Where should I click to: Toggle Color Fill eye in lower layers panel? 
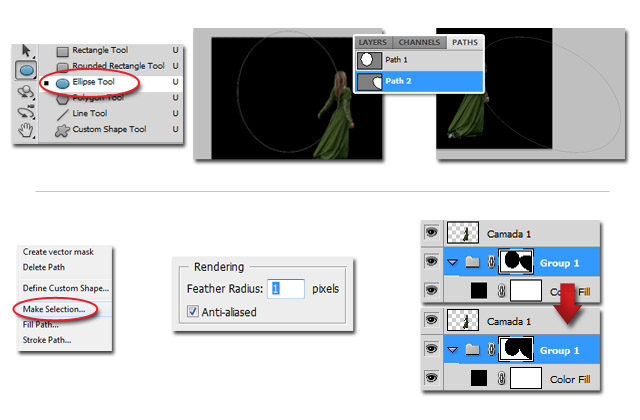coord(431,378)
